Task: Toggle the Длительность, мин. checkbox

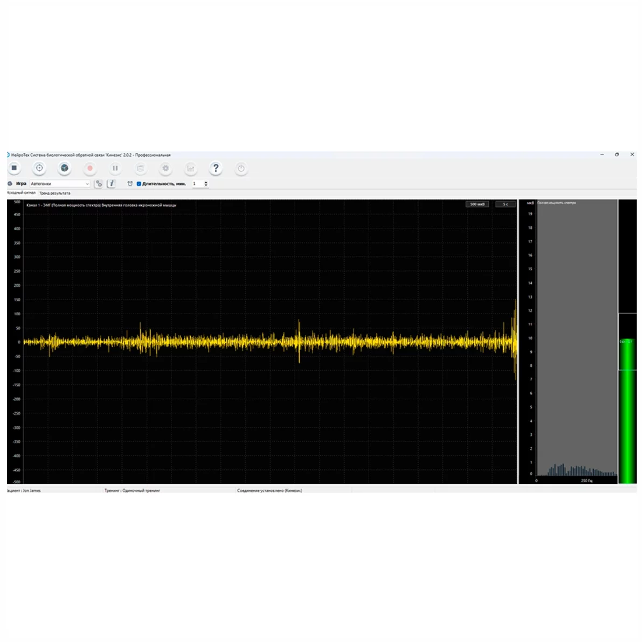Action: [x=139, y=184]
